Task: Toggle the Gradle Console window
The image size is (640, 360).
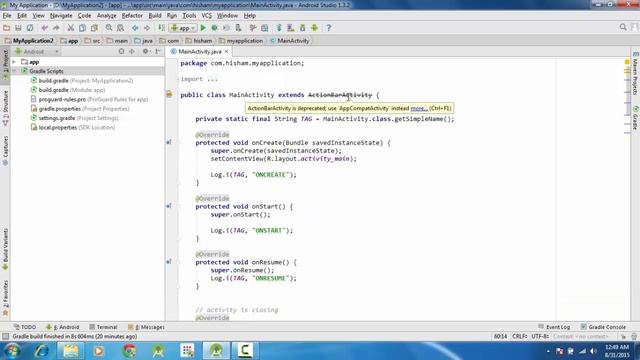Action: pos(603,327)
